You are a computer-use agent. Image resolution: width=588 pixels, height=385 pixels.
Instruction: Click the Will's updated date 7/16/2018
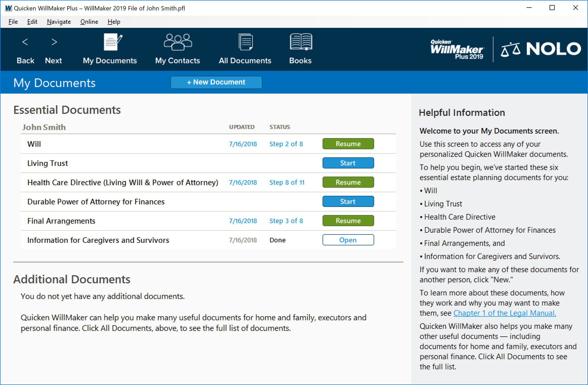click(243, 144)
